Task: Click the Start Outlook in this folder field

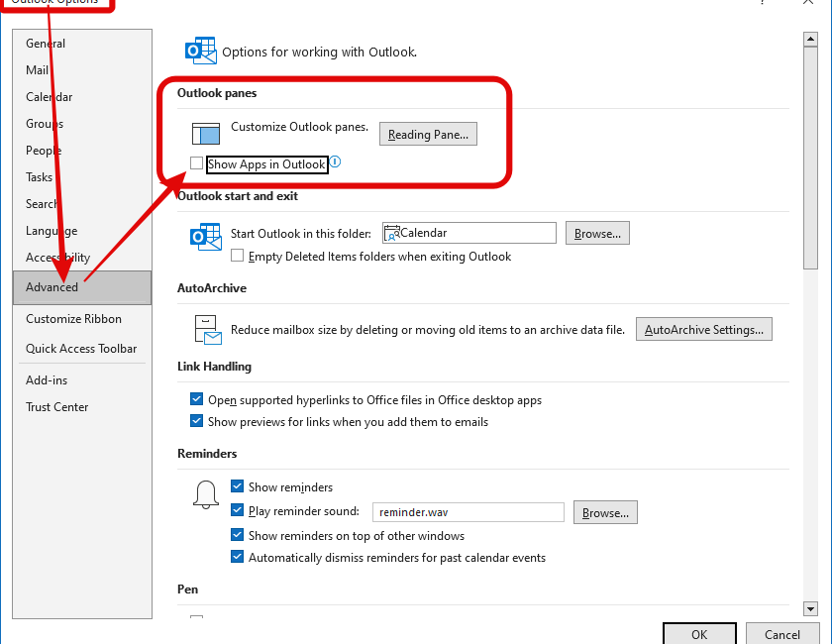Action: (x=469, y=233)
